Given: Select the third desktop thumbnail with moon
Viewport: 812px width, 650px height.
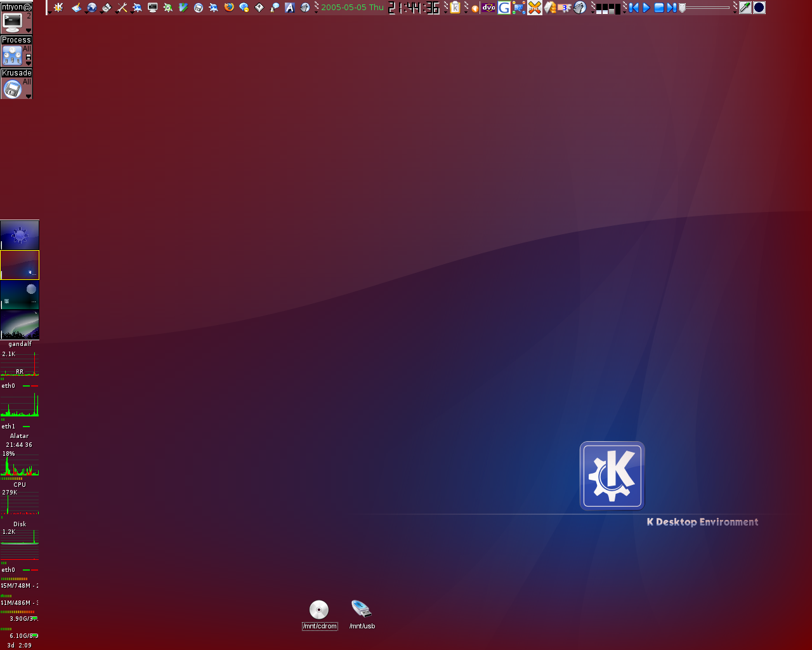Looking at the screenshot, I should [x=20, y=295].
